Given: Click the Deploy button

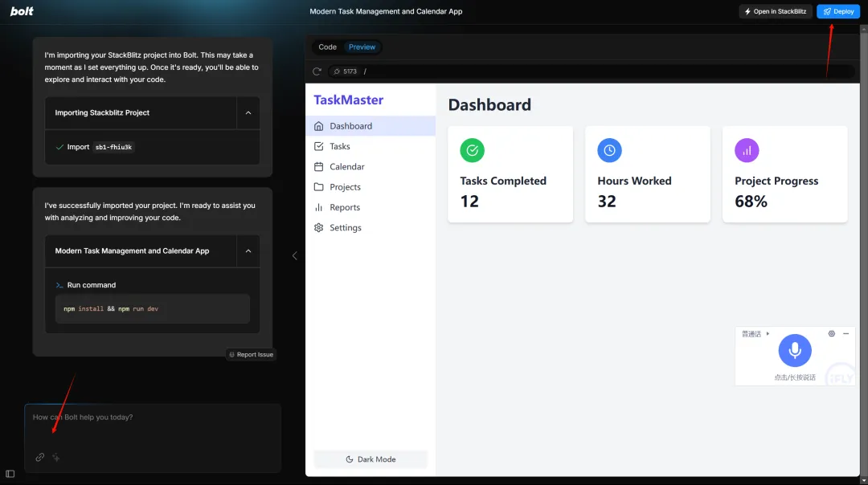Looking at the screenshot, I should click(x=838, y=11).
